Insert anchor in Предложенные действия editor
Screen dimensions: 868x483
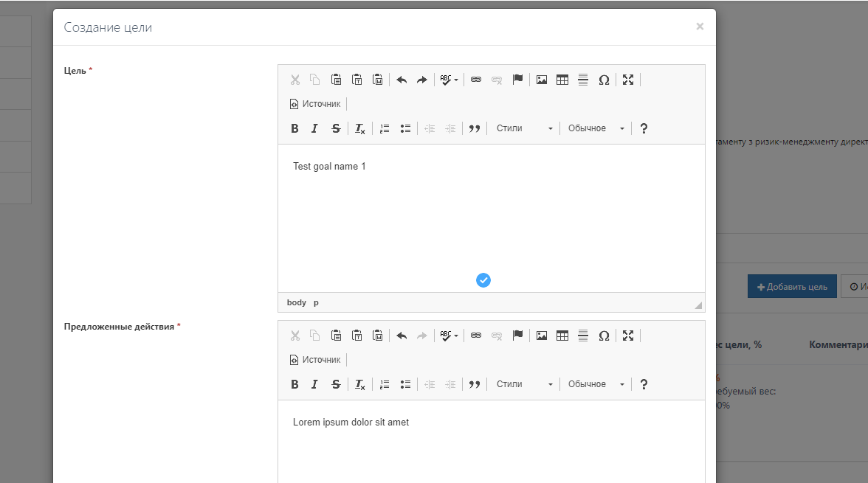coord(517,336)
